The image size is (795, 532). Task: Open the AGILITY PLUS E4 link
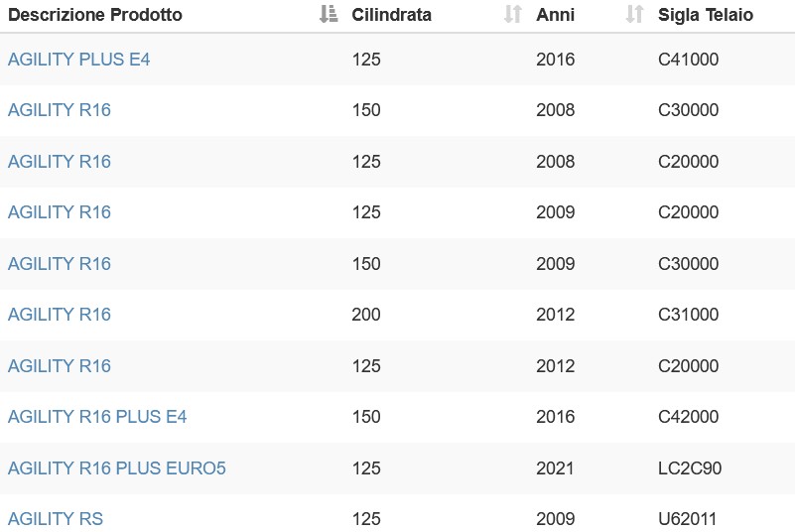pyautogui.click(x=78, y=60)
